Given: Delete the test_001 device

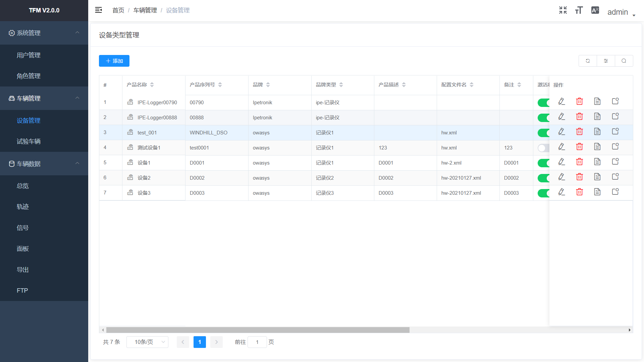Looking at the screenshot, I should [x=579, y=131].
